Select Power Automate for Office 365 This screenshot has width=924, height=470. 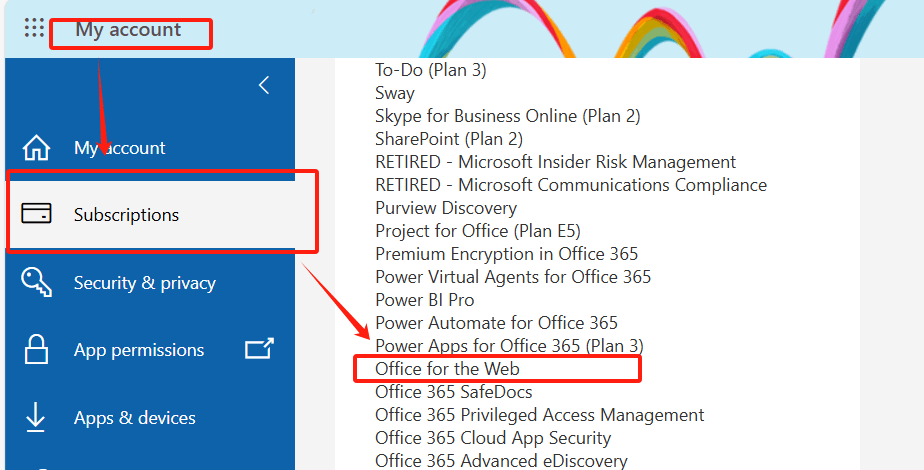(x=496, y=323)
